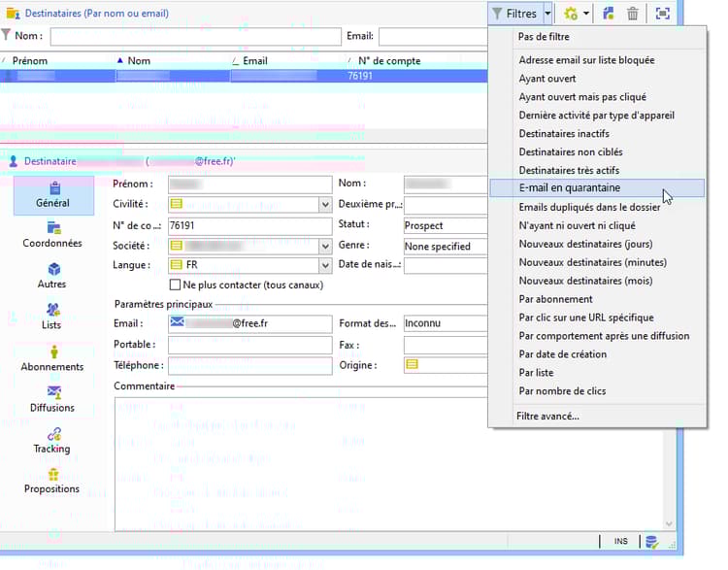Viewport: 728px width, 570px height.
Task: Click the N° de co... field 76191
Action: click(250, 226)
